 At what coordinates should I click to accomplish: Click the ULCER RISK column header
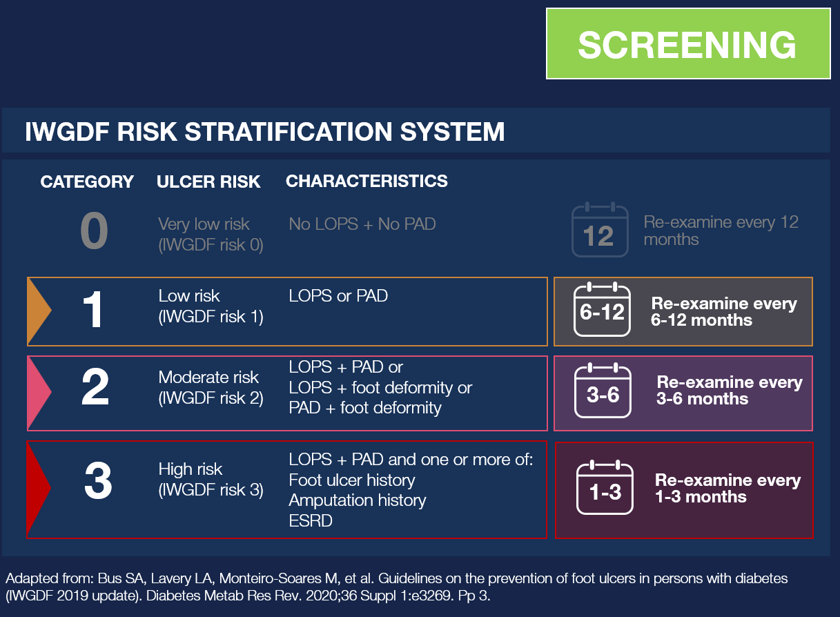point(208,182)
